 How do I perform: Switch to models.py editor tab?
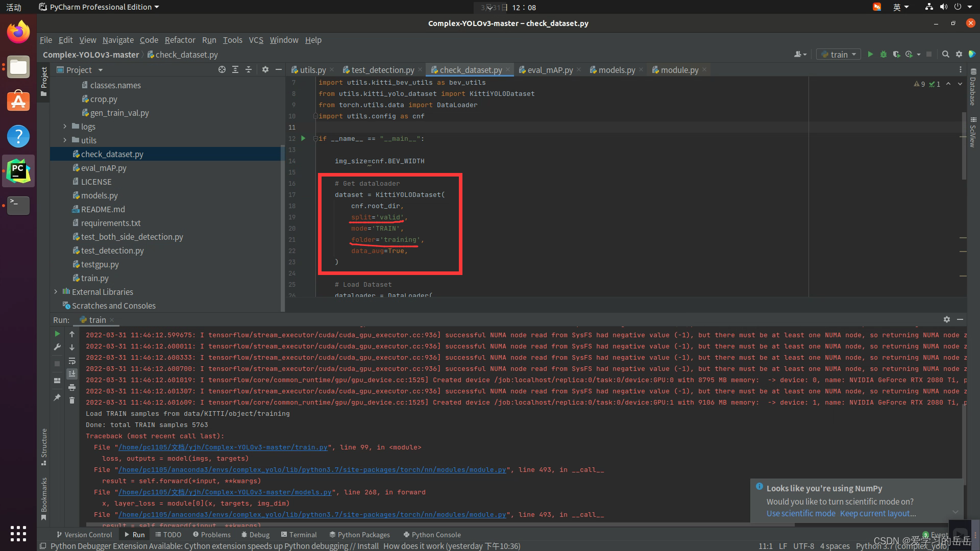click(616, 70)
